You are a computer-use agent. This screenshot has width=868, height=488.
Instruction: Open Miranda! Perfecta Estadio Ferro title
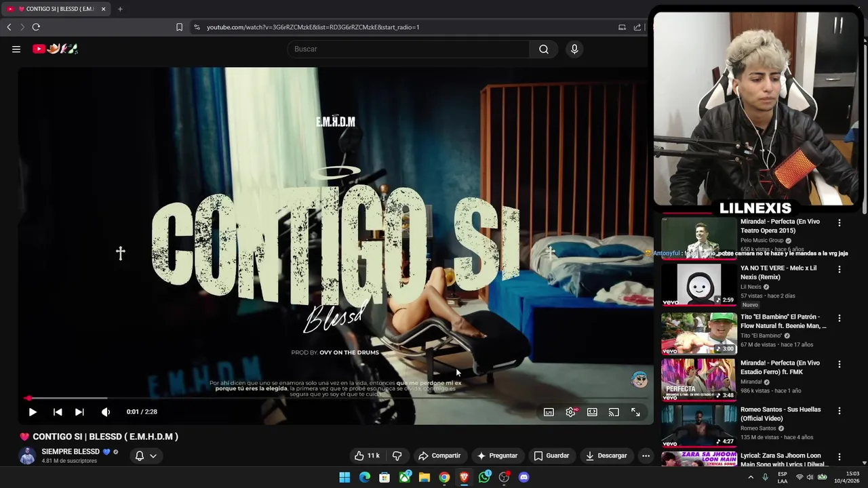[781, 367]
